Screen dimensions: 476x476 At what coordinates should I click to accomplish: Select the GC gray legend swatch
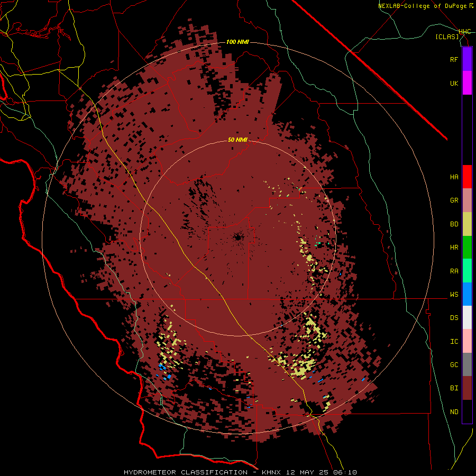(x=467, y=364)
